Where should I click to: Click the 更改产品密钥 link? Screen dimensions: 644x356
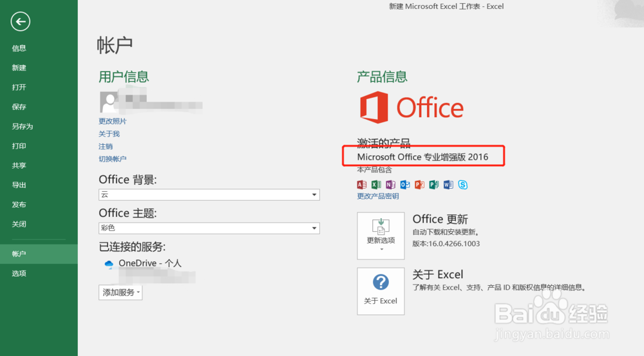pos(378,196)
